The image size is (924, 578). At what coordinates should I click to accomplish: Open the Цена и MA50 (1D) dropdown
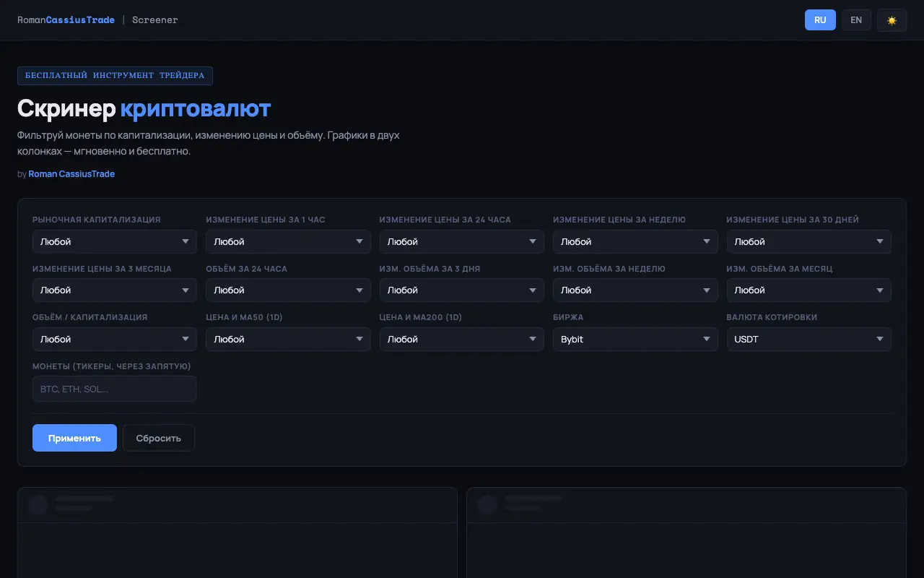tap(288, 339)
